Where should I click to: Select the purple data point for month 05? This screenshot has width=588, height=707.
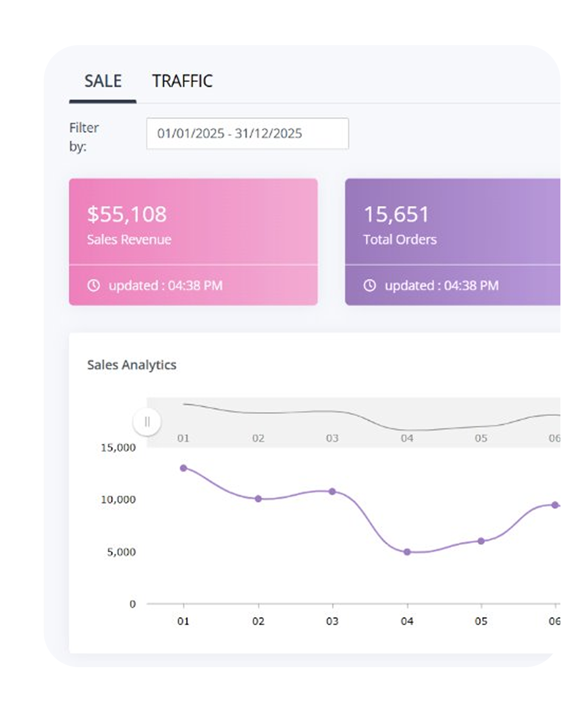481,541
